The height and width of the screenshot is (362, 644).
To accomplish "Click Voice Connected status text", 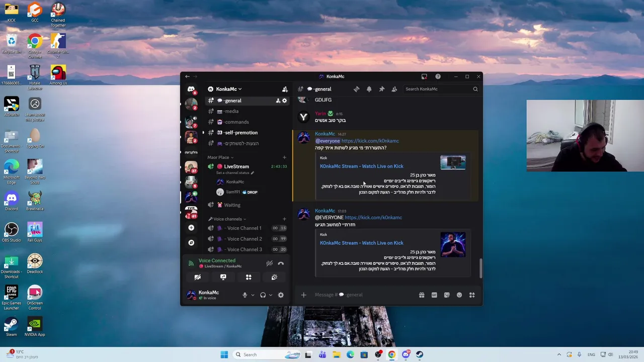I will 217,260.
